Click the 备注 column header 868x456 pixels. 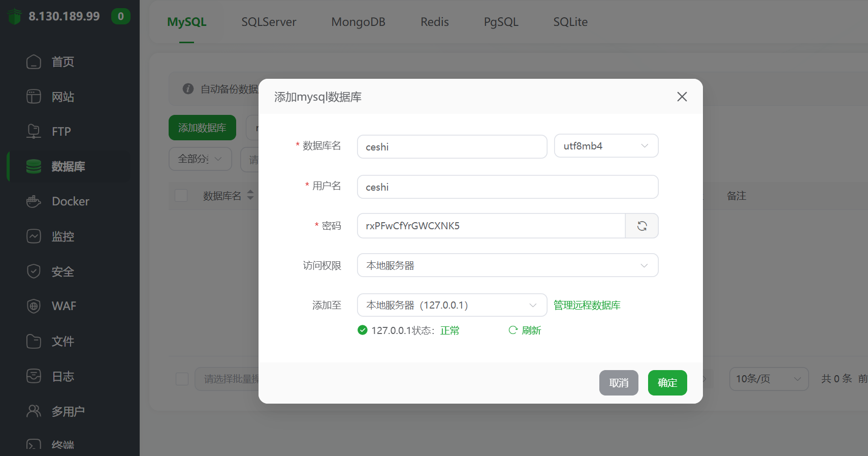[736, 196]
